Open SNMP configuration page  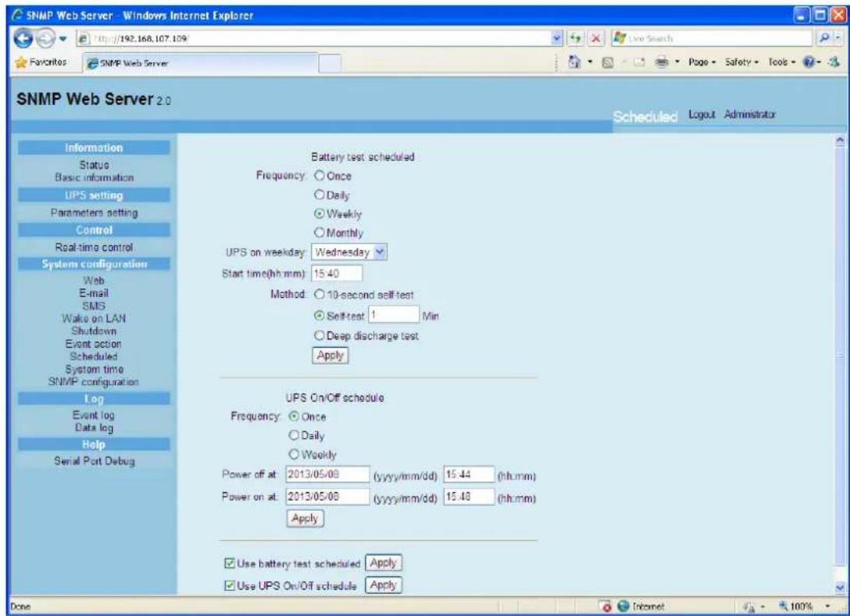94,382
